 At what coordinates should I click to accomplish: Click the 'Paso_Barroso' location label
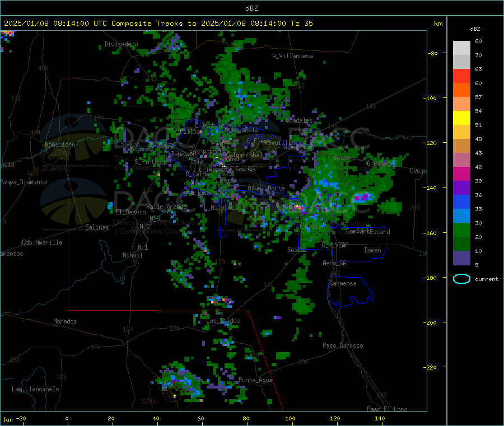(343, 345)
